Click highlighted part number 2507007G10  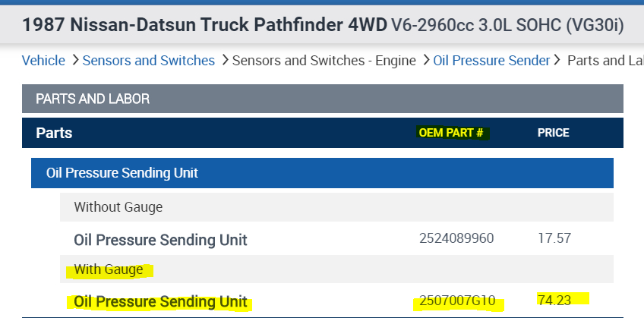click(458, 302)
